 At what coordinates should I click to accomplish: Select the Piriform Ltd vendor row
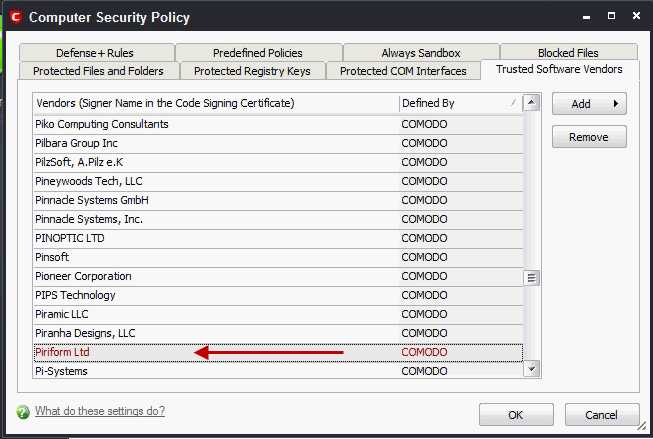tap(278, 352)
